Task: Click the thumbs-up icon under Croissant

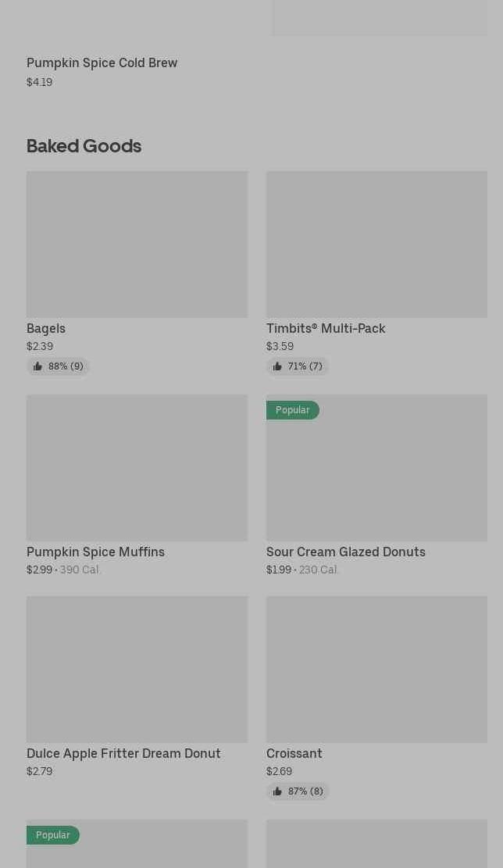Action: [x=277, y=791]
